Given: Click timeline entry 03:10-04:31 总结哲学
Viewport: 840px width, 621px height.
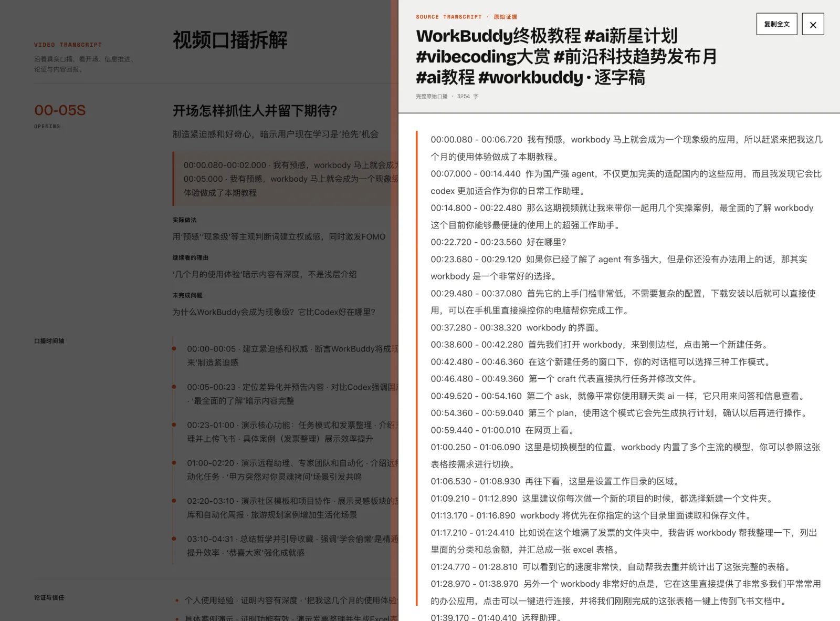Looking at the screenshot, I should click(x=292, y=546).
